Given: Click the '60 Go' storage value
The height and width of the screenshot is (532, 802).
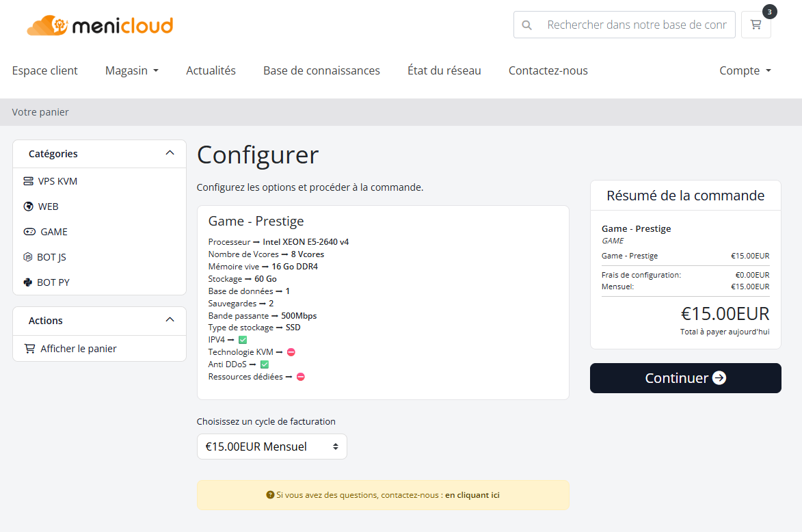Looking at the screenshot, I should tap(265, 279).
